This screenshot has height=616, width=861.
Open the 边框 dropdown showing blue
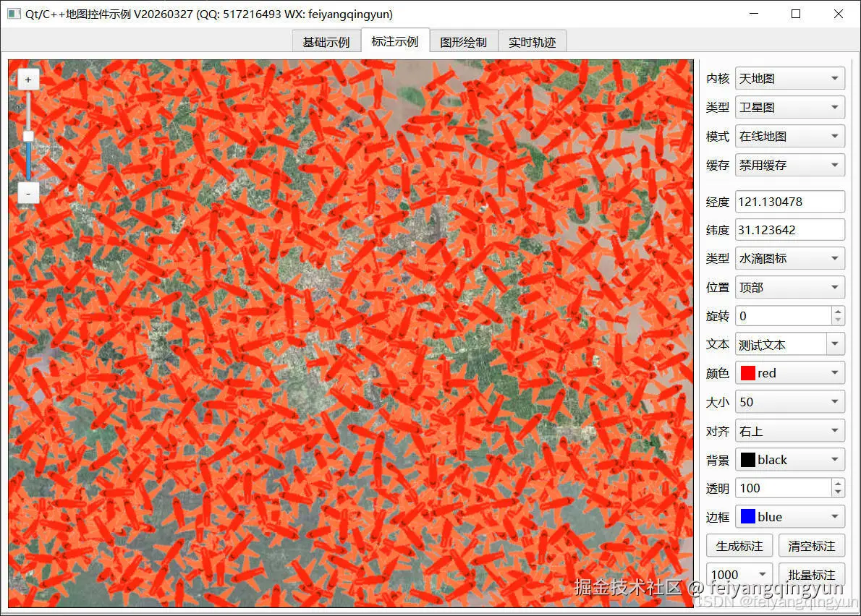tap(789, 517)
